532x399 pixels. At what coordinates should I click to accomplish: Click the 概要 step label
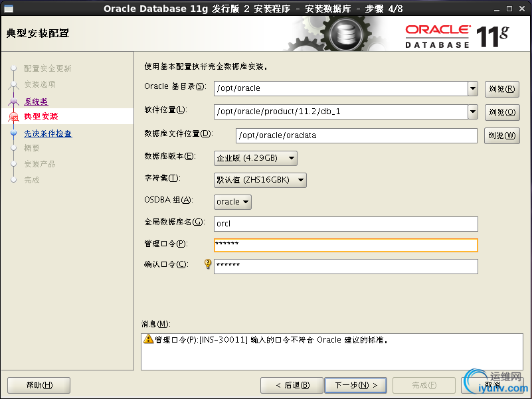[32, 148]
